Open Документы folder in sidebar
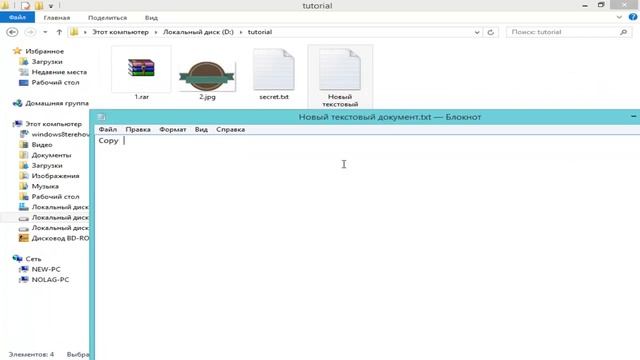The image size is (640, 360). tap(51, 155)
